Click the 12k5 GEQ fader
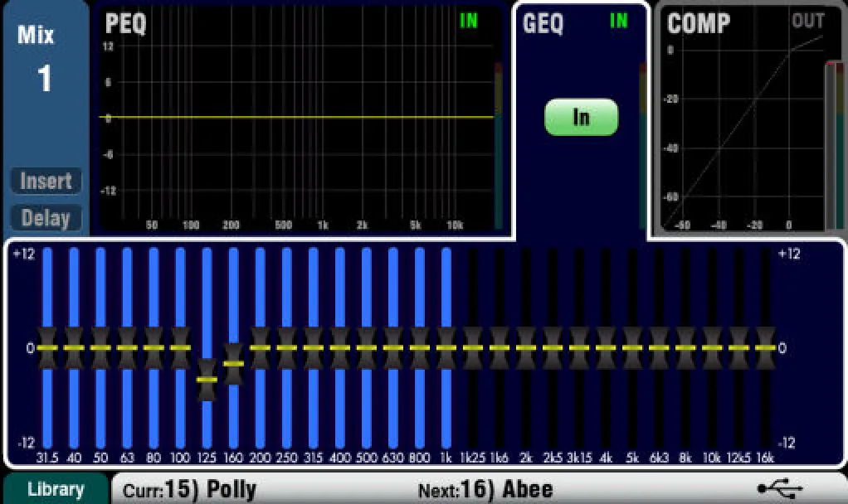Image resolution: width=848 pixels, height=504 pixels. pyautogui.click(x=738, y=348)
